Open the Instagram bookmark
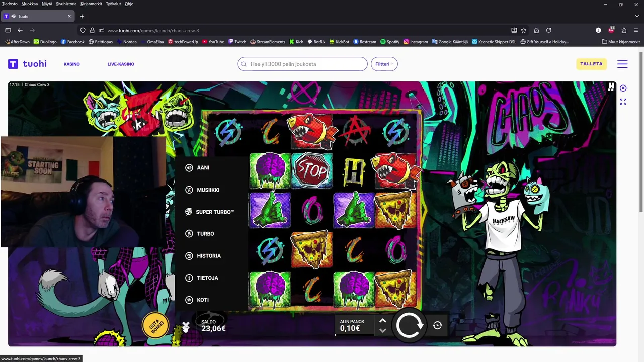The width and height of the screenshot is (644, 362). pyautogui.click(x=416, y=42)
